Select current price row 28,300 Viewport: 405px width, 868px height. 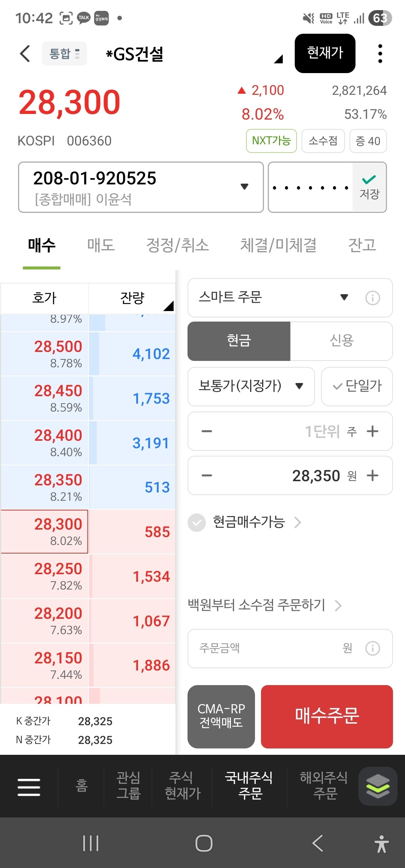pos(45,531)
